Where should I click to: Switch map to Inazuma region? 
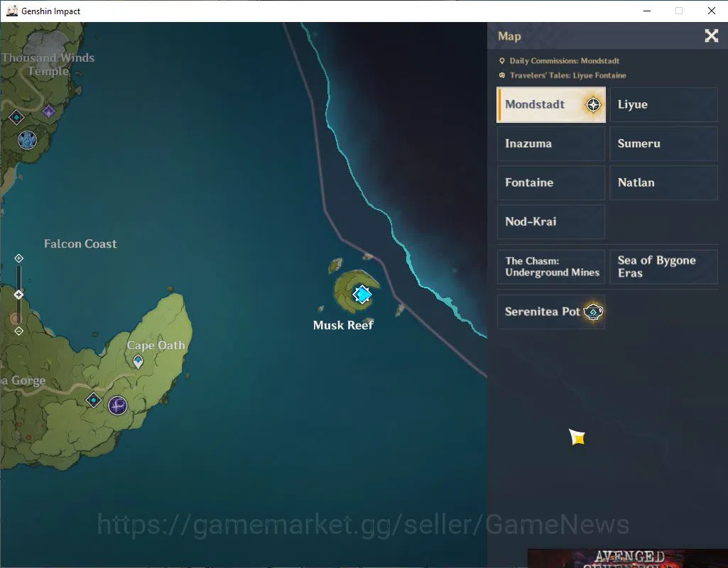point(551,143)
